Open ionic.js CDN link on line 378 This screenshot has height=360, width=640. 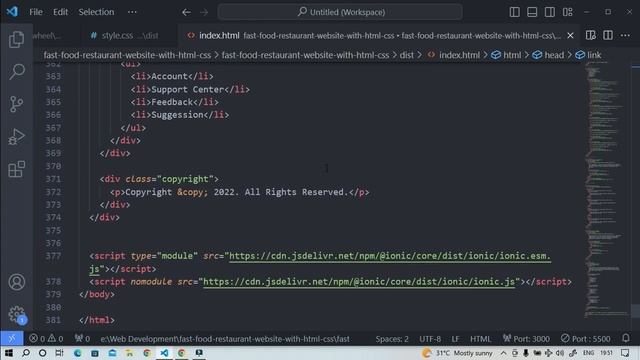click(359, 282)
